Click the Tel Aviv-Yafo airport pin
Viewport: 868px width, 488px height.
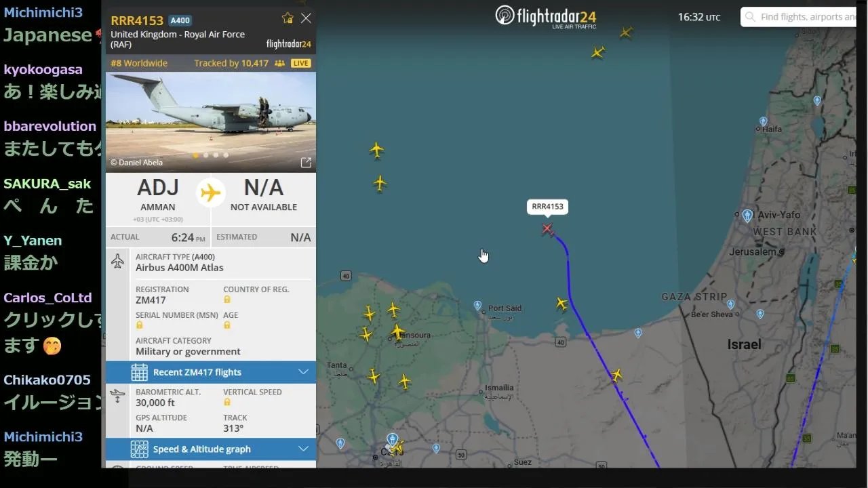click(747, 216)
